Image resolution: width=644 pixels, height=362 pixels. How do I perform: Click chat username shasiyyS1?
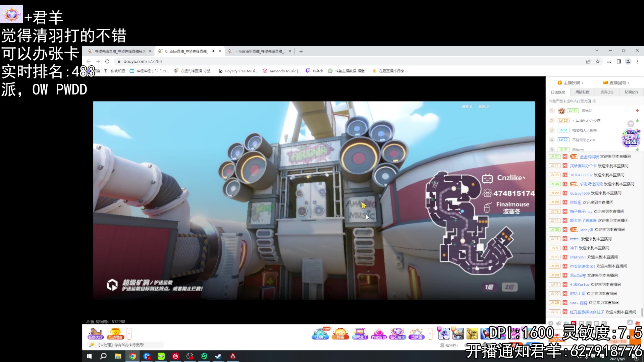point(578,257)
